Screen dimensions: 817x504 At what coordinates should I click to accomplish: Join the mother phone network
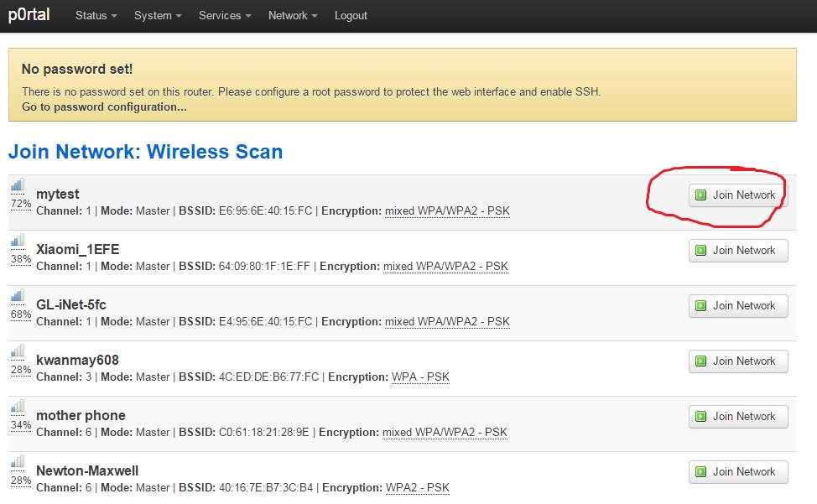[738, 417]
